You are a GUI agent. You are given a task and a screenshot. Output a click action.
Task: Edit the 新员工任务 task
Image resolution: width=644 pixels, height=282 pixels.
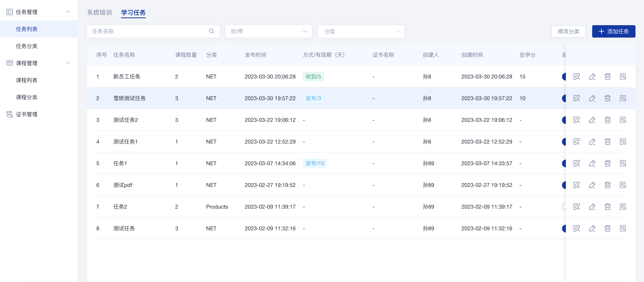(592, 77)
